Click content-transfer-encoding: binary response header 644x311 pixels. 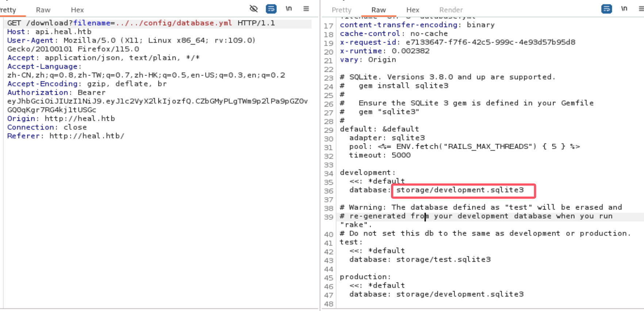coord(417,25)
